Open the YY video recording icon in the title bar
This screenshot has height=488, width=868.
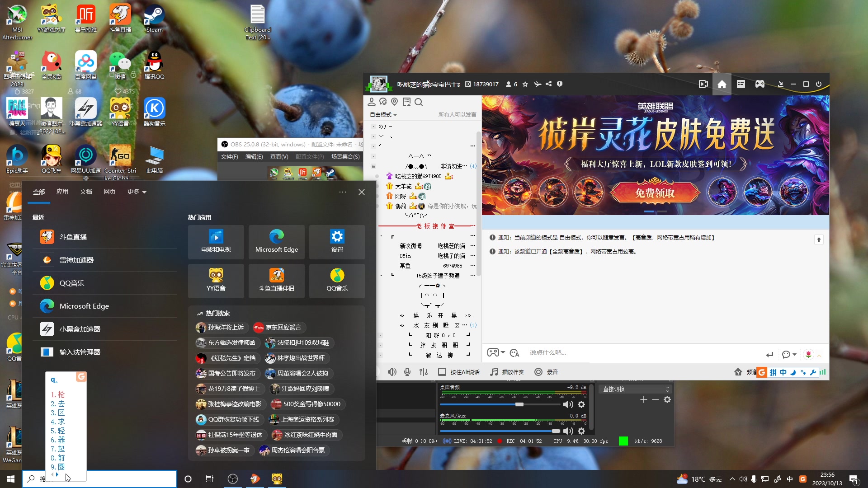point(703,84)
